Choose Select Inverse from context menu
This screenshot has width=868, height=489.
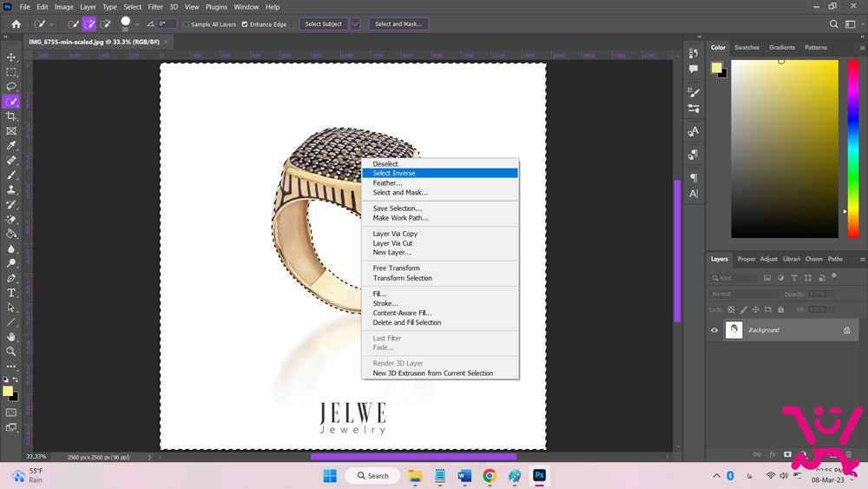pyautogui.click(x=439, y=174)
